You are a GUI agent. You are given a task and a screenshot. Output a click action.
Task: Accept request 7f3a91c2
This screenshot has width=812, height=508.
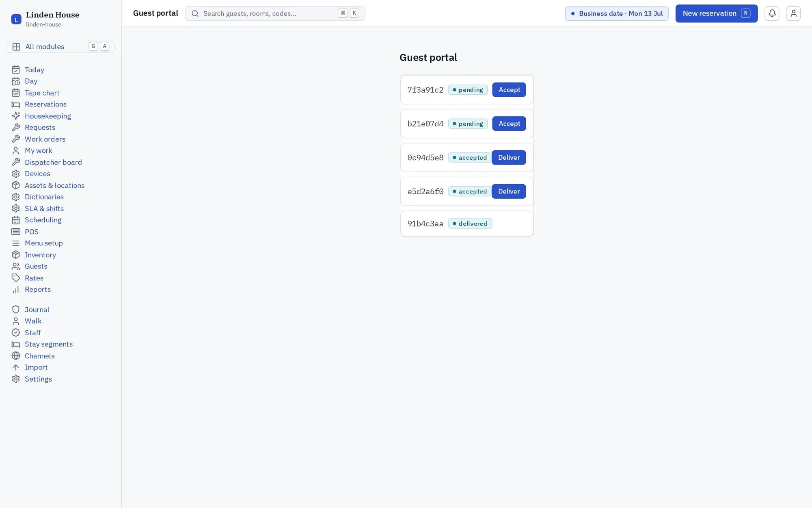[509, 90]
